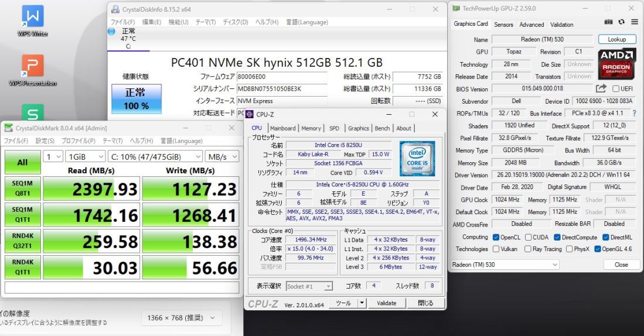This screenshot has width=644, height=336.
Task: Click CrystalDiskMark title bar app icon
Action: tap(9, 128)
